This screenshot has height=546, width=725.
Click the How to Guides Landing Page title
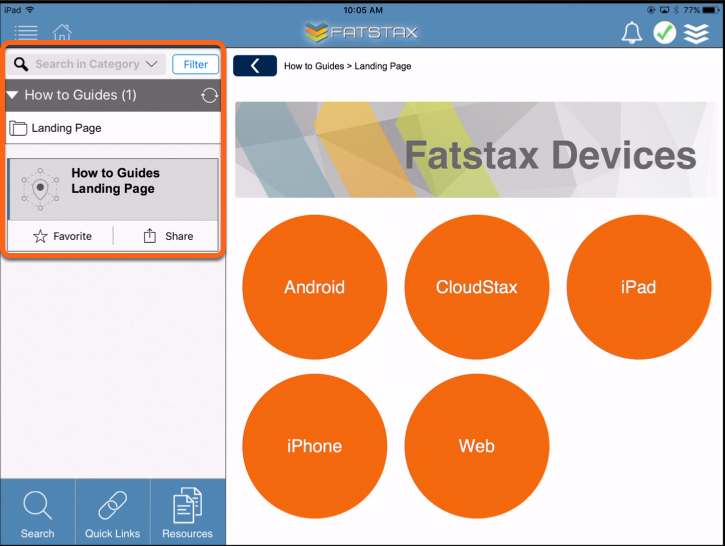(x=116, y=181)
